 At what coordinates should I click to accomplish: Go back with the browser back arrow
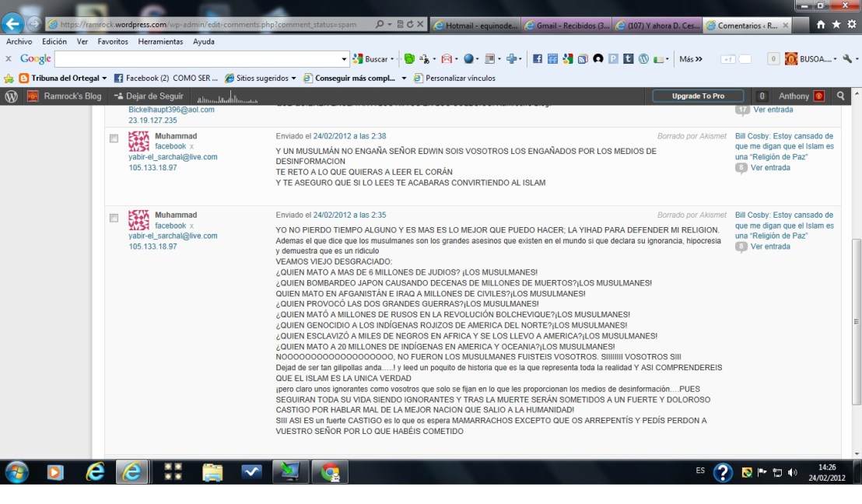tap(12, 24)
